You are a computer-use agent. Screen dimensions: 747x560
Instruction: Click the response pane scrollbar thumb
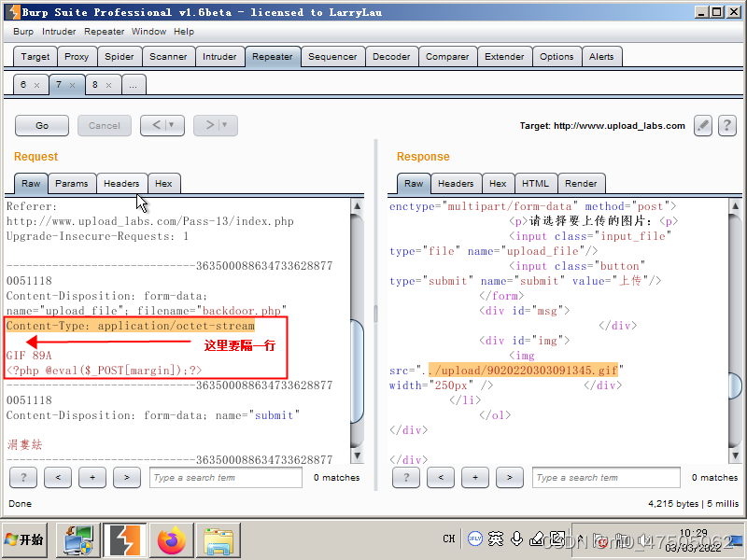tap(736, 385)
